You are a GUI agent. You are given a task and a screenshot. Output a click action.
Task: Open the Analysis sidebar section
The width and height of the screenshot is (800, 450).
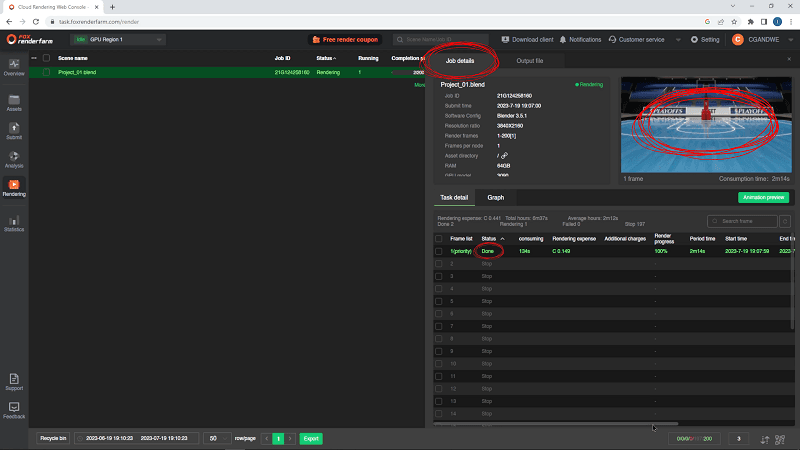14,160
